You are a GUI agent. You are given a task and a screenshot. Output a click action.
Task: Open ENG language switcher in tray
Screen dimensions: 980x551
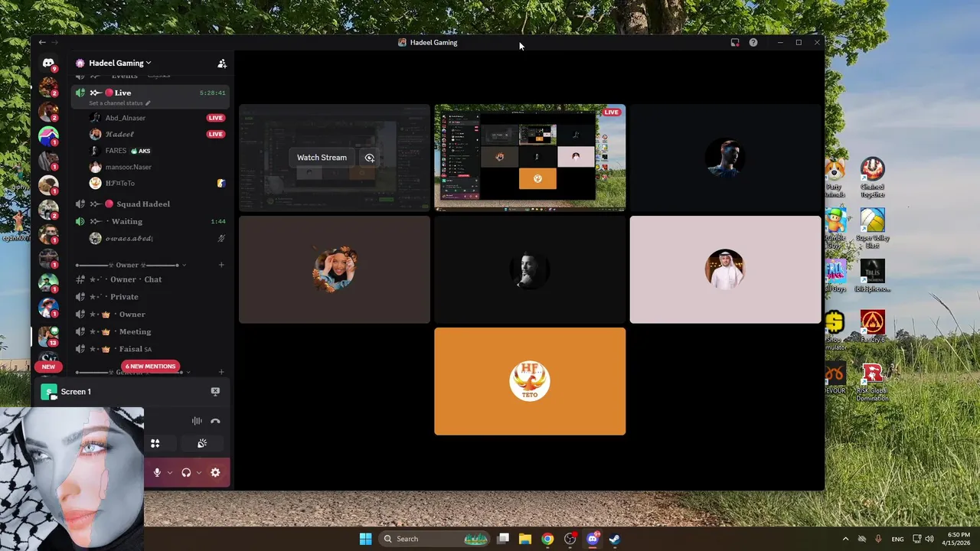point(897,539)
